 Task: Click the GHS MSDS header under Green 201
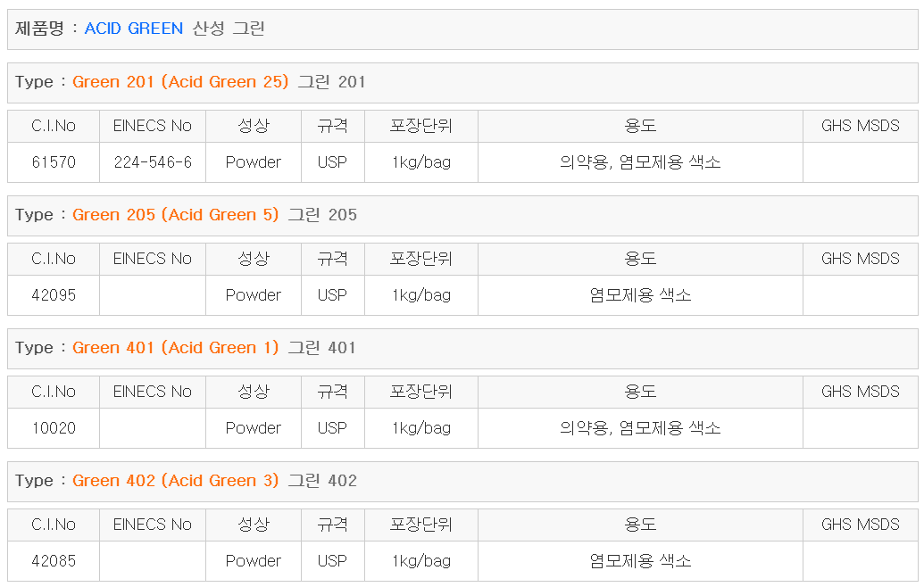click(860, 126)
